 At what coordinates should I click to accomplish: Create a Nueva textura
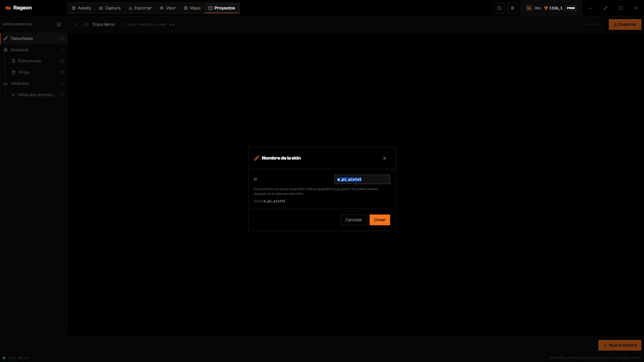pos(620,345)
